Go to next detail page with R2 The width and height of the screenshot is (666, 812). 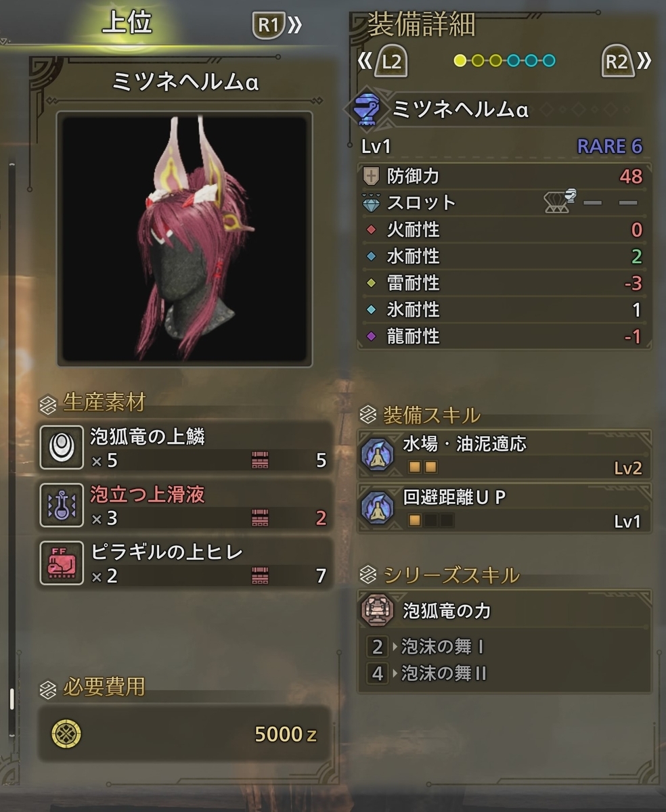coord(625,62)
